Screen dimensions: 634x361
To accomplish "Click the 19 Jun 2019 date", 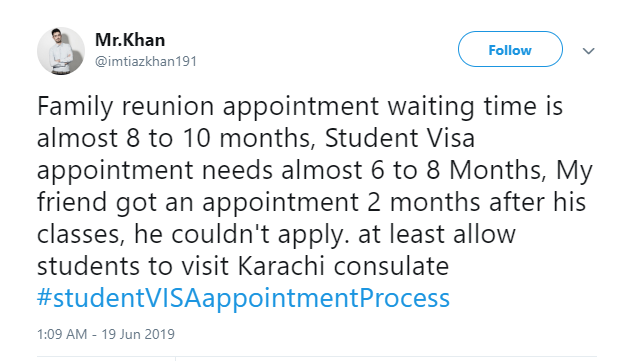I will click(x=138, y=334).
